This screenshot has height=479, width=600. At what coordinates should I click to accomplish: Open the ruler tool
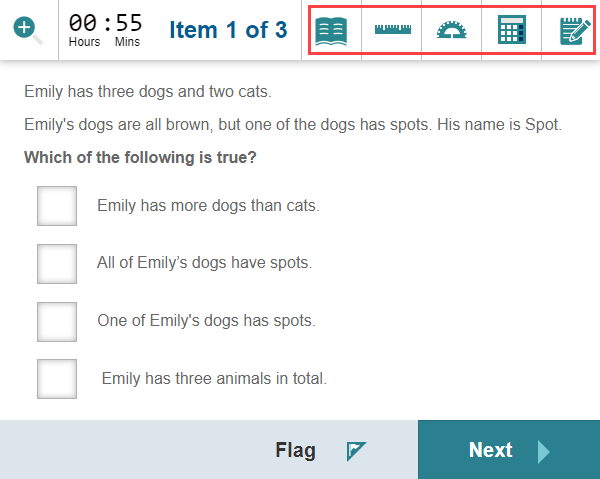392,31
